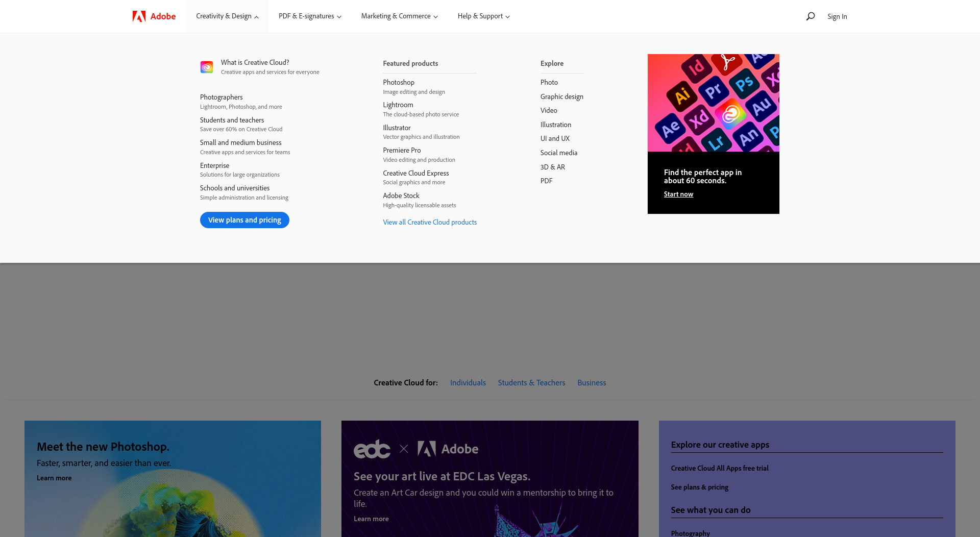Click Learn more on EDC card
The image size is (980, 537).
pos(371,519)
